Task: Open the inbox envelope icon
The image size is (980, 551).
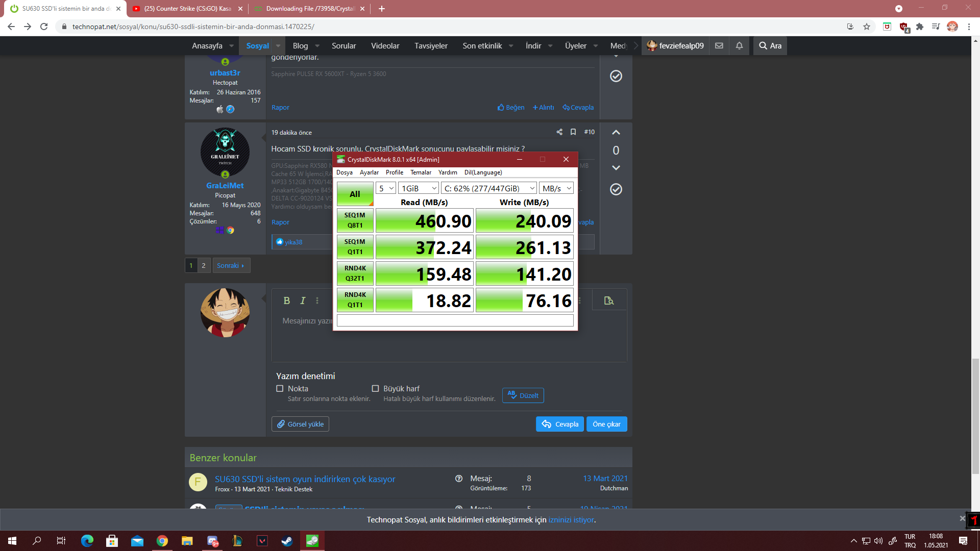Action: [719, 46]
